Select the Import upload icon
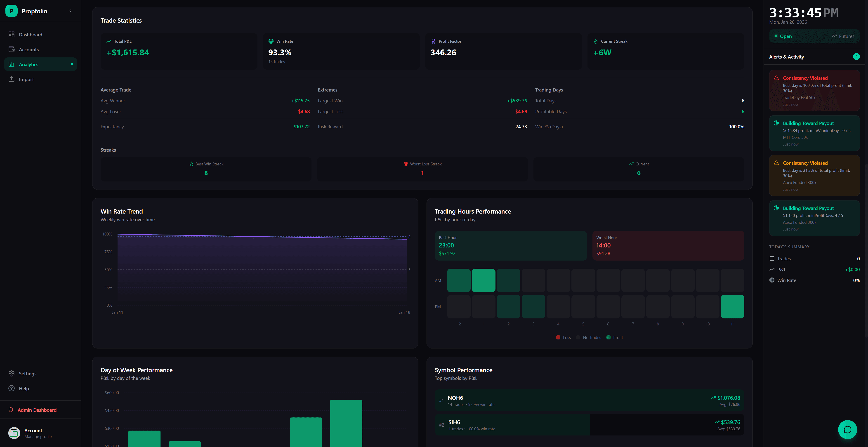The image size is (868, 447). [12, 79]
